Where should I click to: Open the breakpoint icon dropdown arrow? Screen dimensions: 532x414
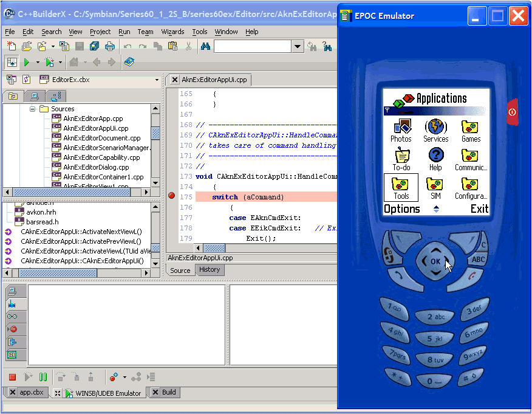point(124,377)
